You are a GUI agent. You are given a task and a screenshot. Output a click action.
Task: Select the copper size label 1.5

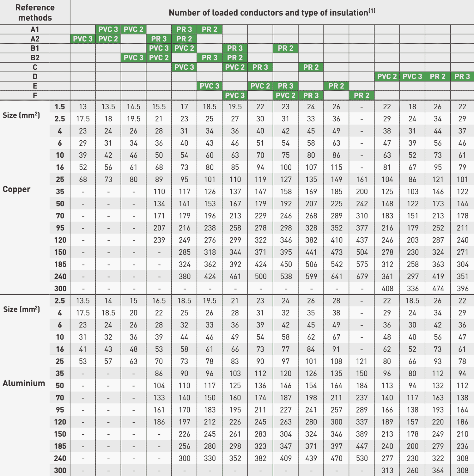click(x=60, y=107)
